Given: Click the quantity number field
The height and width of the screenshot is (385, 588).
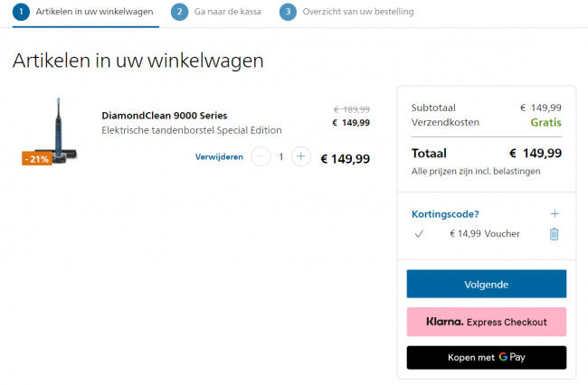Looking at the screenshot, I should [280, 156].
